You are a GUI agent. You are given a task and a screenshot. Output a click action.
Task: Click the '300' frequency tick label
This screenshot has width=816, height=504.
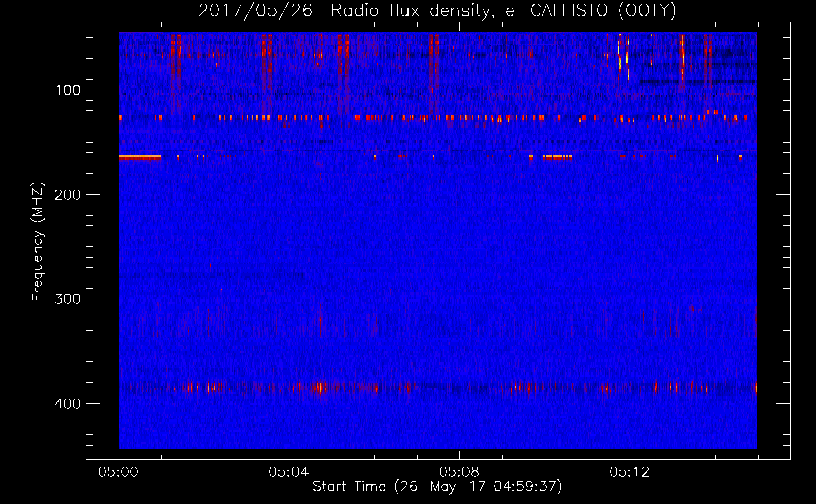pos(68,299)
